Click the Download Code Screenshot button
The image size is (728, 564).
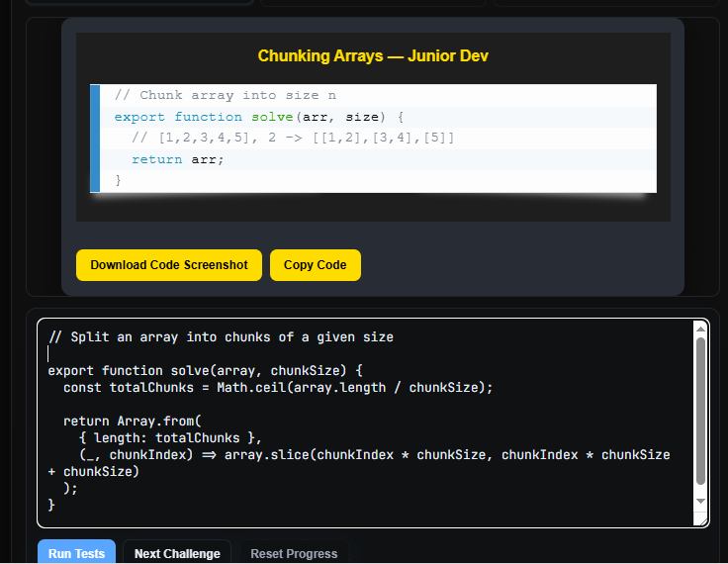click(x=169, y=265)
